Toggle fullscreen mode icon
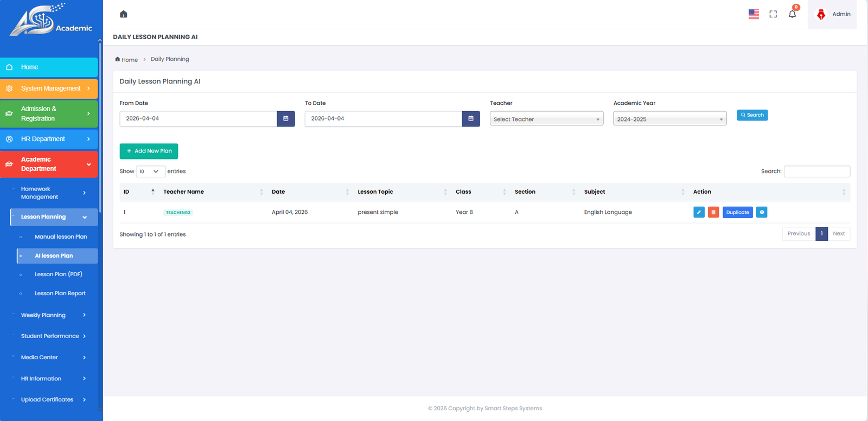Screen dimensions: 868x421 coord(773,14)
